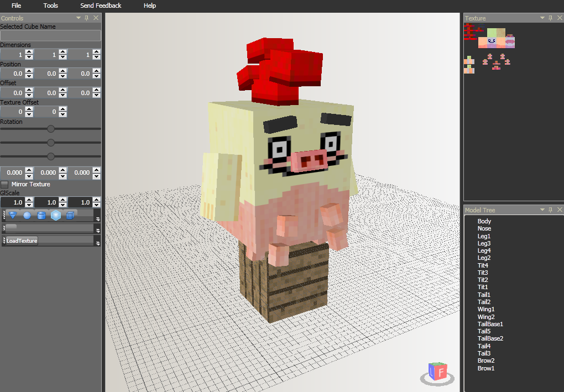Click the pin icon on the Model Tree panel
The height and width of the screenshot is (392, 564).
(x=551, y=210)
